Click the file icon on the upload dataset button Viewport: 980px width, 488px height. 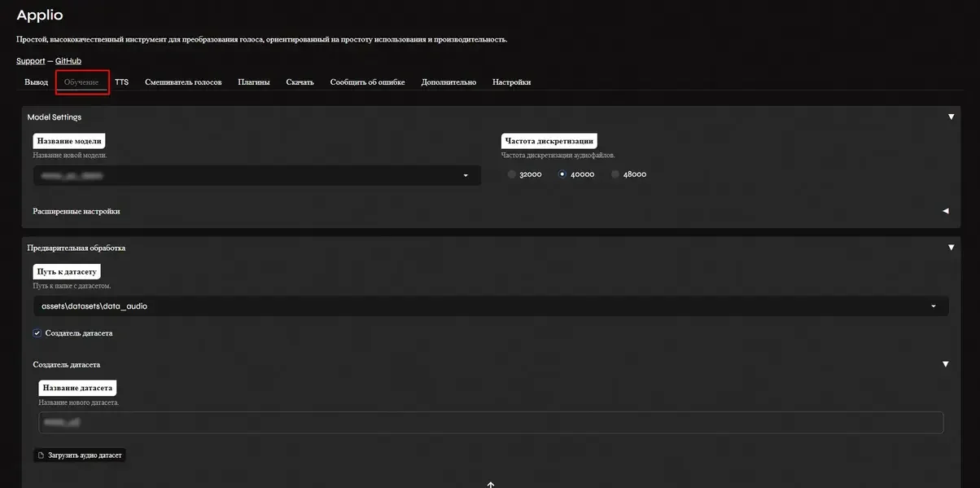pos(42,455)
